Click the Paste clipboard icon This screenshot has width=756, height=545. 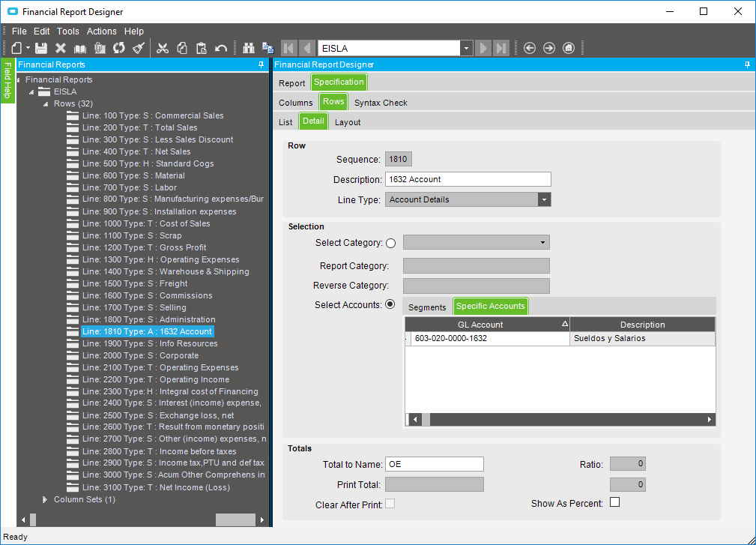201,48
